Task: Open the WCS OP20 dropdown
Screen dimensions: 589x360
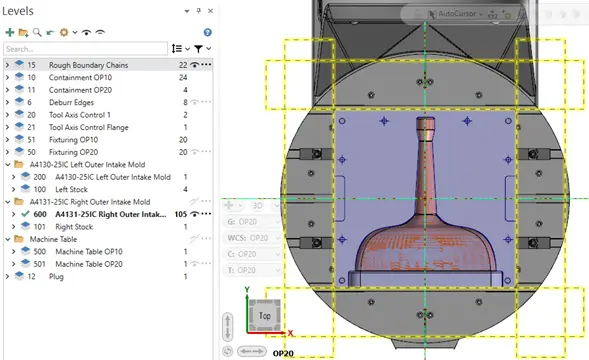Action: pyautogui.click(x=252, y=238)
